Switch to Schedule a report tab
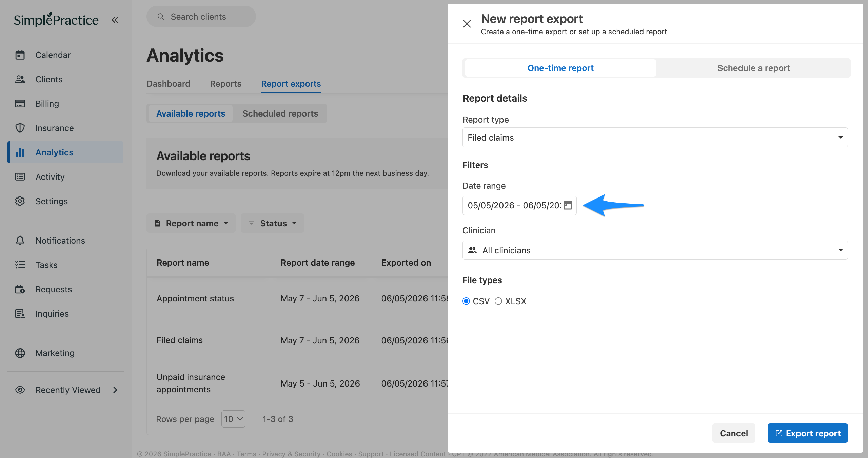Viewport: 868px width, 458px height. click(753, 68)
